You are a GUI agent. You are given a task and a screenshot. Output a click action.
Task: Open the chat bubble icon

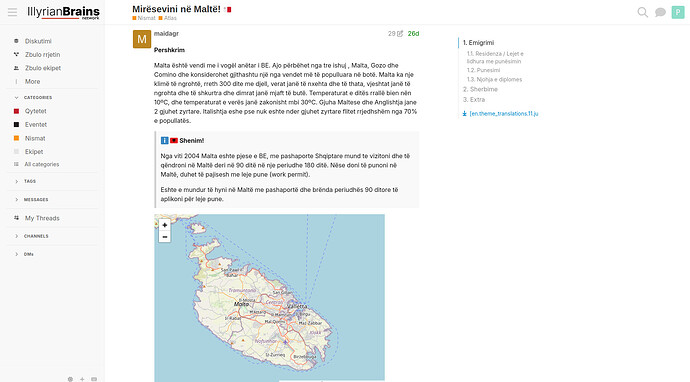coord(660,12)
